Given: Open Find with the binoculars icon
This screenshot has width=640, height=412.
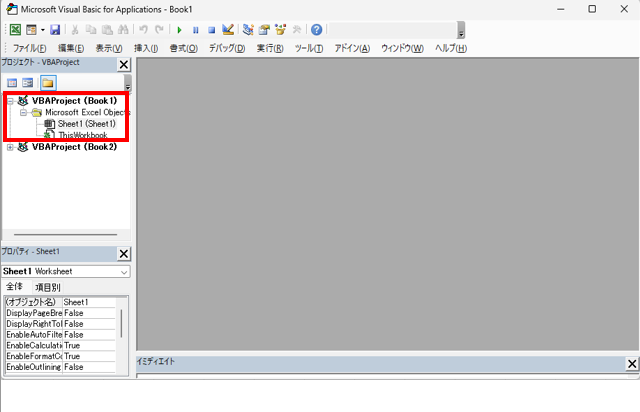Looking at the screenshot, I should (123, 30).
